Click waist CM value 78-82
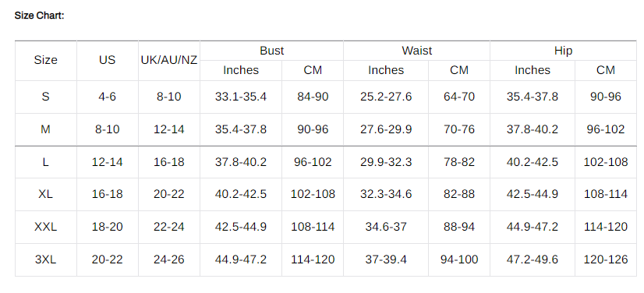The height and width of the screenshot is (293, 644). coord(459,162)
